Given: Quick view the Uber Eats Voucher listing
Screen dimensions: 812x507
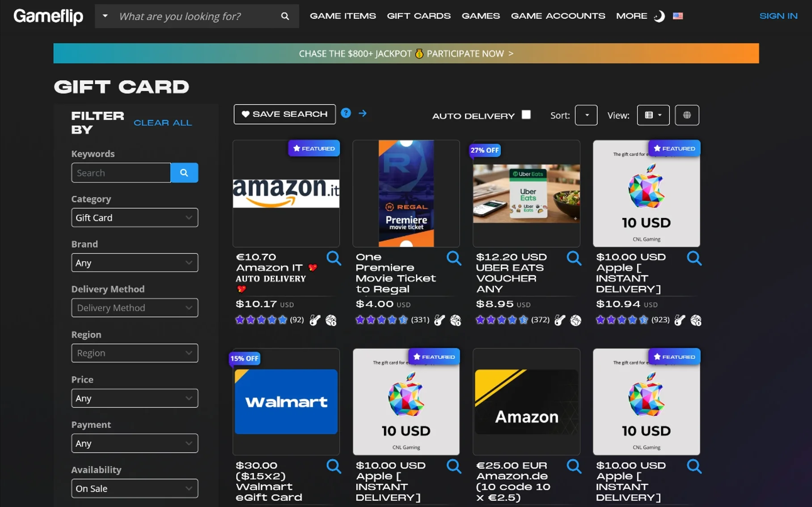Looking at the screenshot, I should tap(574, 258).
